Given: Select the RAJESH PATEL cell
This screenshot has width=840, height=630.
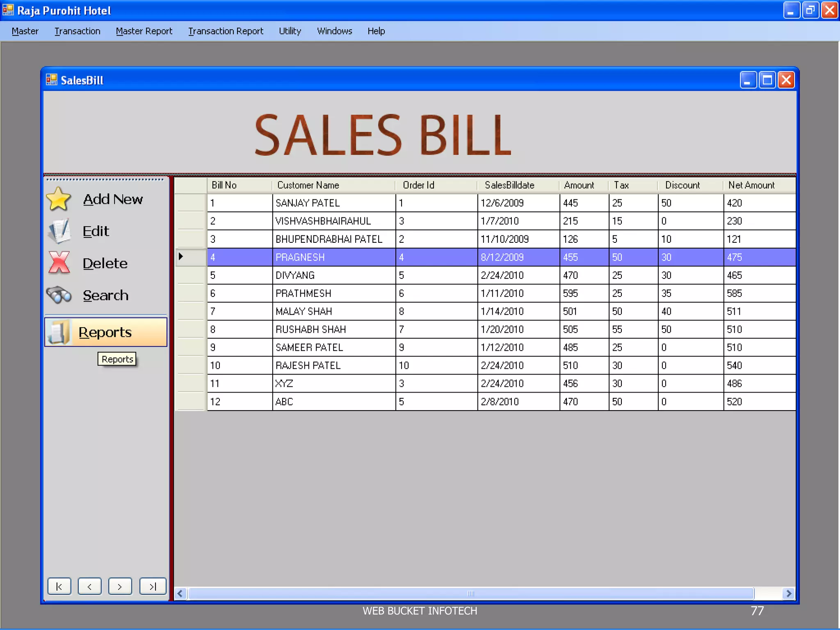Looking at the screenshot, I should pos(334,365).
